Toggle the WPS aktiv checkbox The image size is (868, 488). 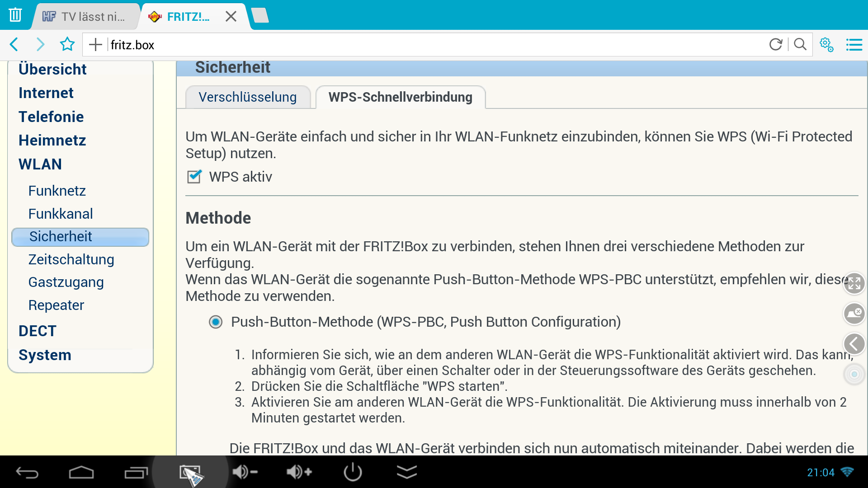(x=194, y=176)
